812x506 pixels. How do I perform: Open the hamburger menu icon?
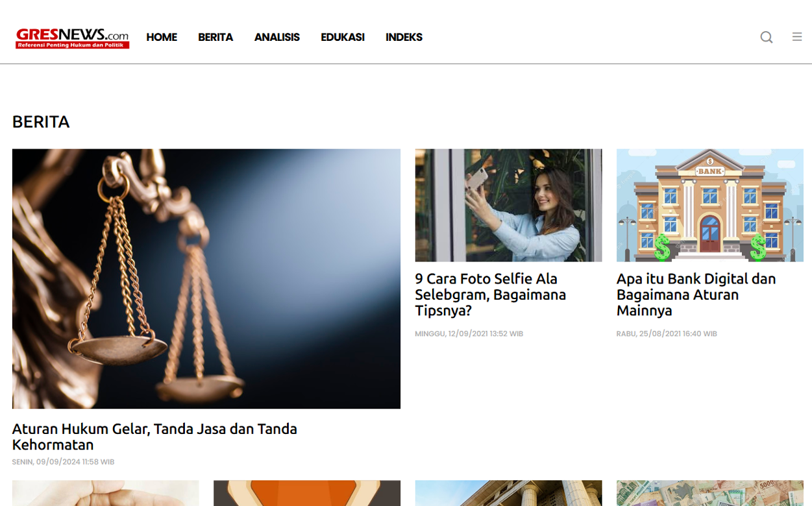click(x=797, y=37)
